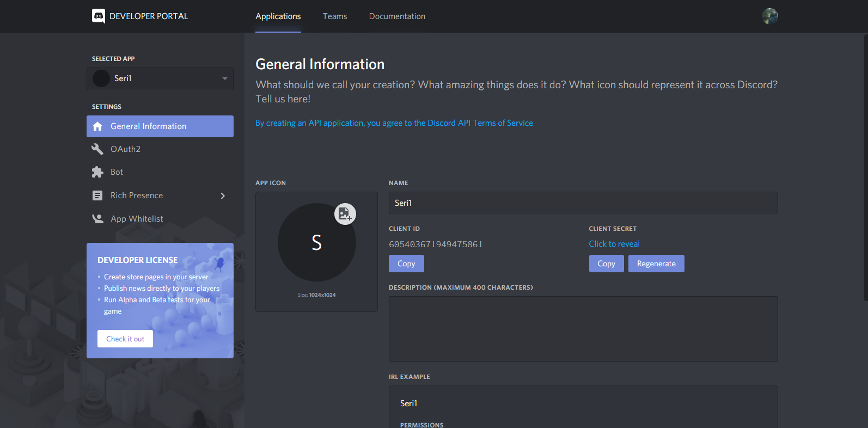Click the page vertical scrollbar
Viewport: 868px width, 428px height.
865,168
